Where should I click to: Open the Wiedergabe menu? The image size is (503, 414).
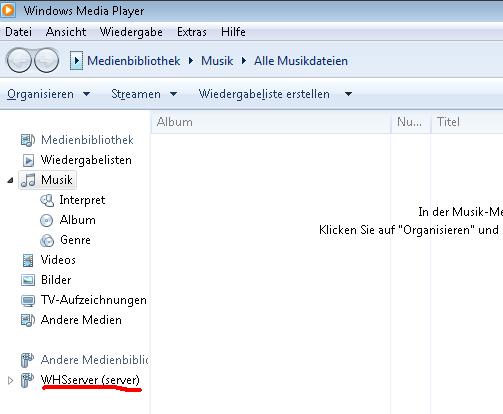point(131,32)
